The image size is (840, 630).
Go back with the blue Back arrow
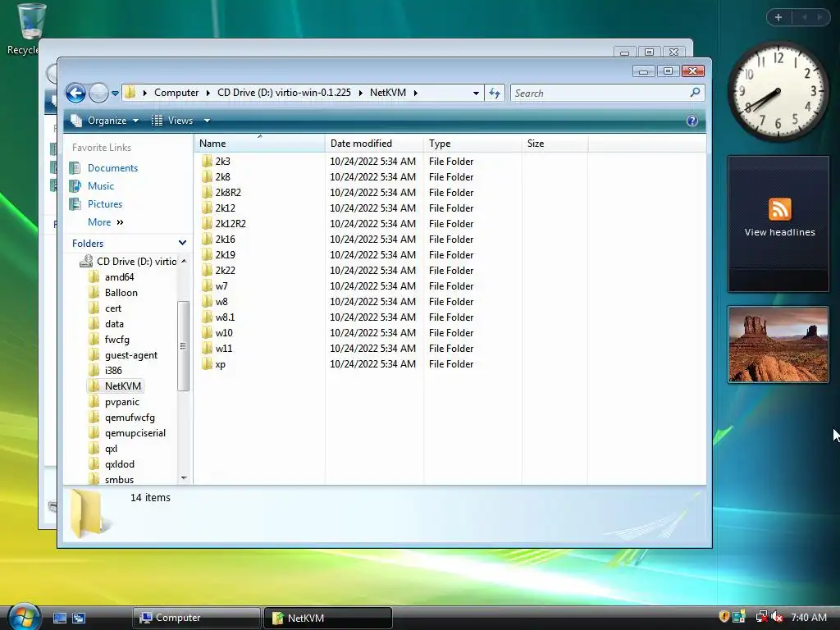(75, 94)
